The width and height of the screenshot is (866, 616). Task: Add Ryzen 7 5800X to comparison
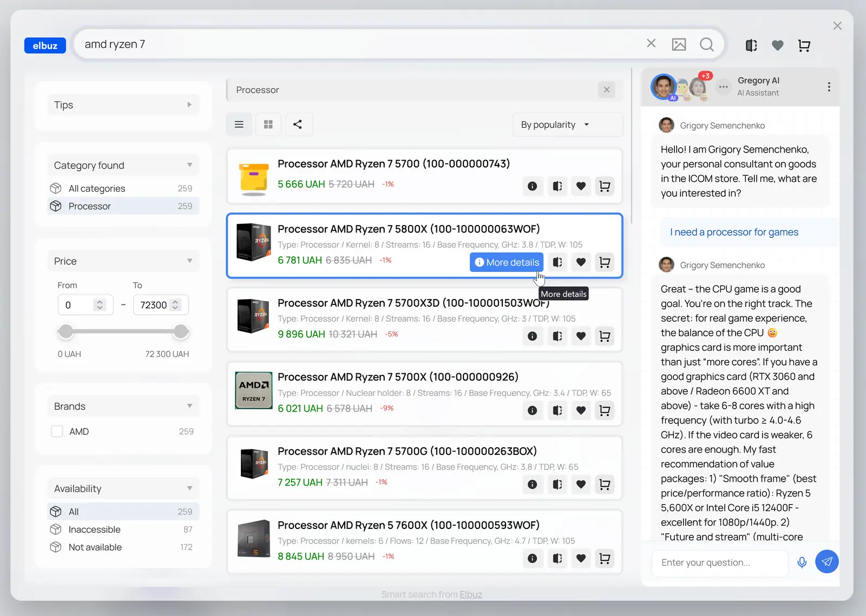tap(557, 262)
